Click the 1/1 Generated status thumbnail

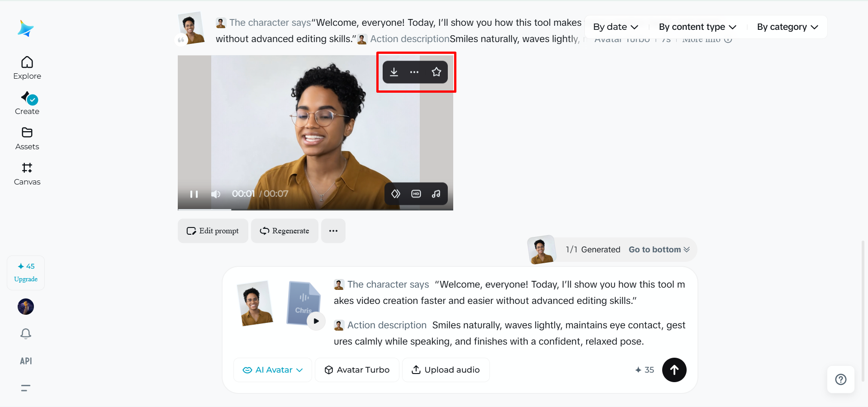pyautogui.click(x=541, y=250)
